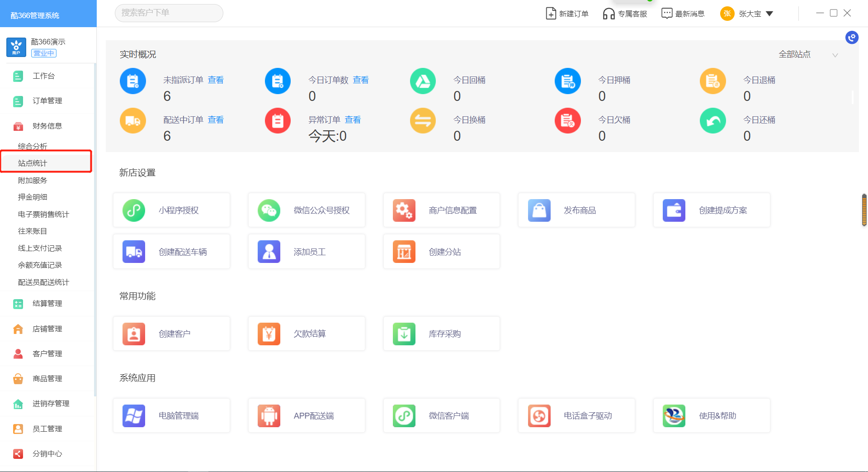
Task: Open 发布商品 shopping bag icon
Action: coord(539,210)
